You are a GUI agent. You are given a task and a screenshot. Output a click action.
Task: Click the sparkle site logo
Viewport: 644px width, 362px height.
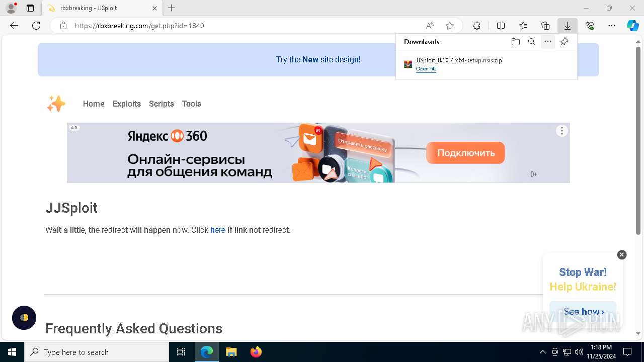[x=56, y=104]
